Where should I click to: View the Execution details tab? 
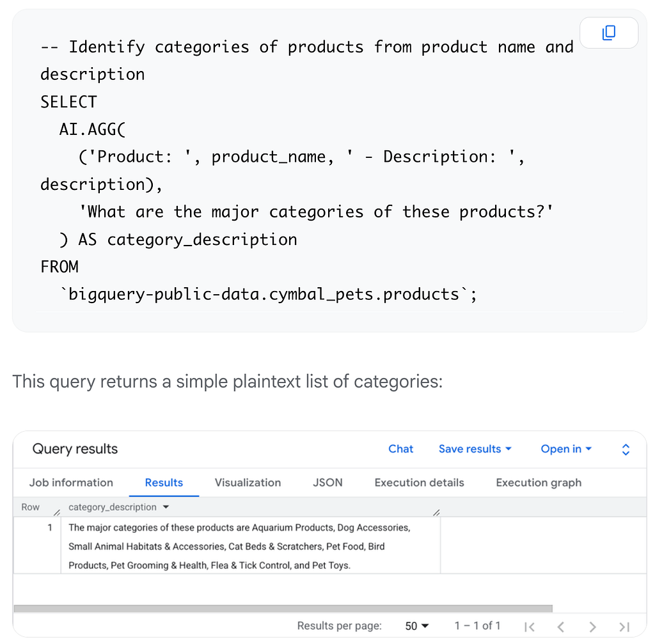419,483
